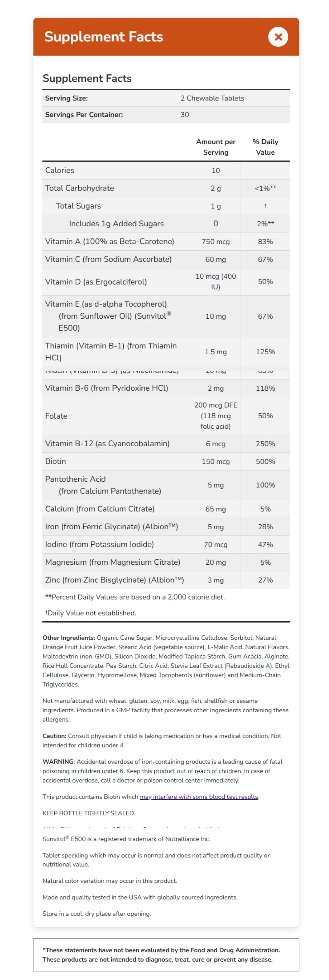Close the Supplement Facts popup
The width and height of the screenshot is (329, 980).
coord(278,37)
